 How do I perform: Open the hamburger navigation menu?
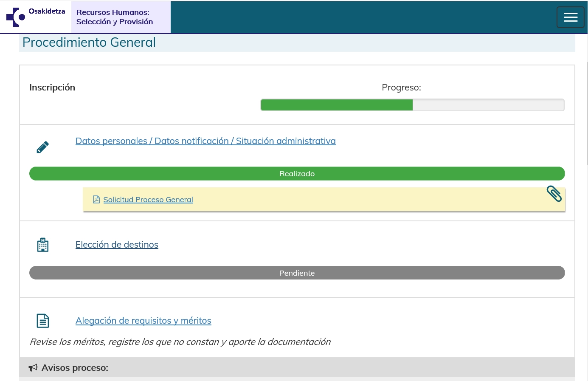coord(570,17)
